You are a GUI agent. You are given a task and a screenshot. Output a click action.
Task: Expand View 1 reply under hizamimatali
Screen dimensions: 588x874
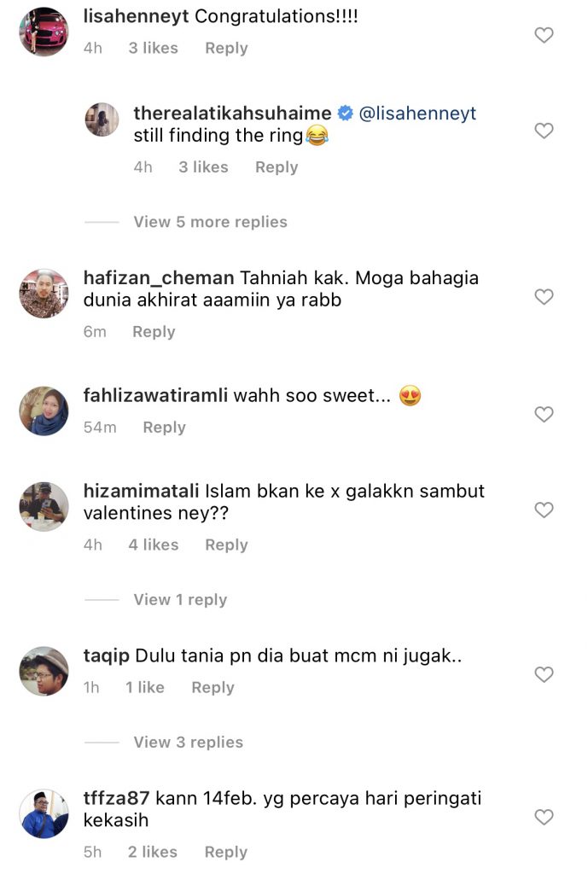[180, 600]
